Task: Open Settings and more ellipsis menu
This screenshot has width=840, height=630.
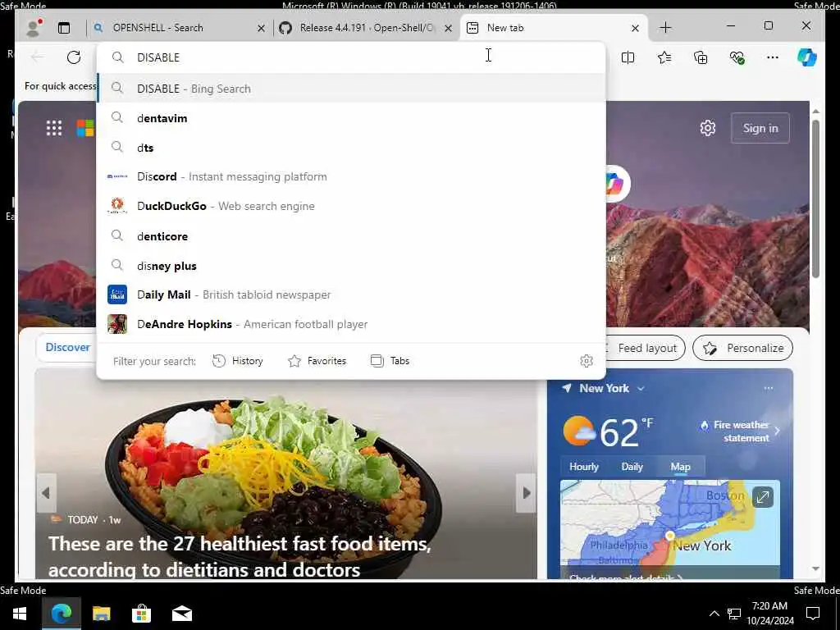Action: pyautogui.click(x=773, y=57)
